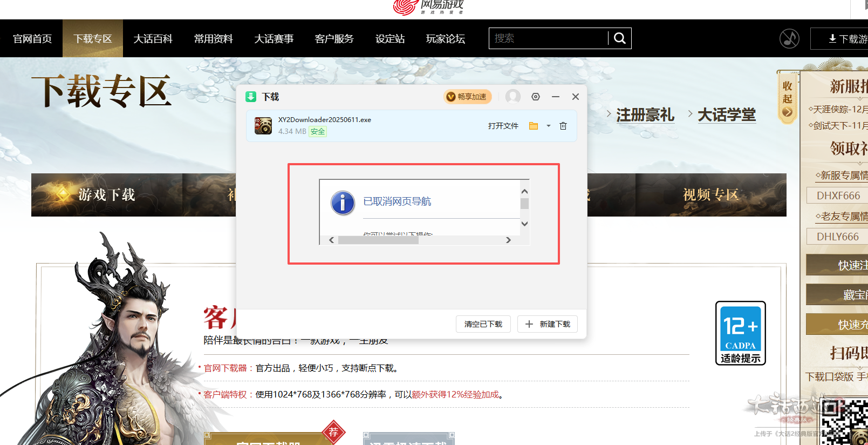The height and width of the screenshot is (445, 868).
Task: Activate the 畅享加速 VIP acceleration button
Action: [x=467, y=97]
